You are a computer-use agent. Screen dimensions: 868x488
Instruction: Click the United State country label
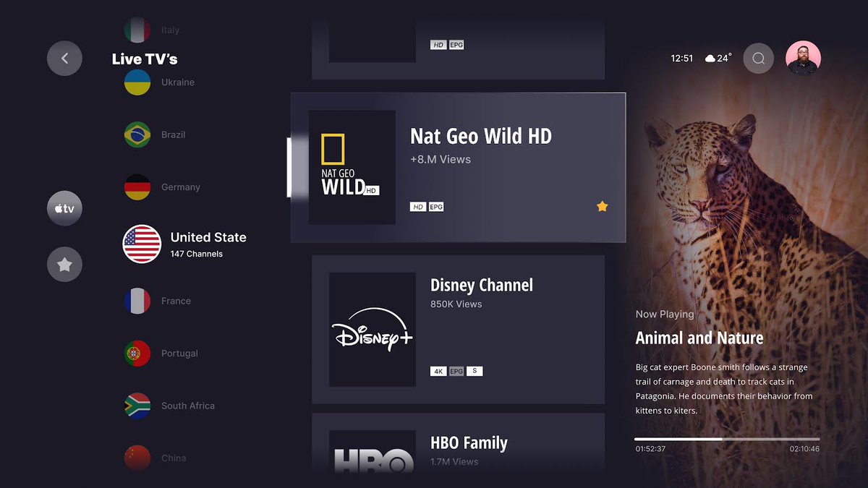coord(208,237)
